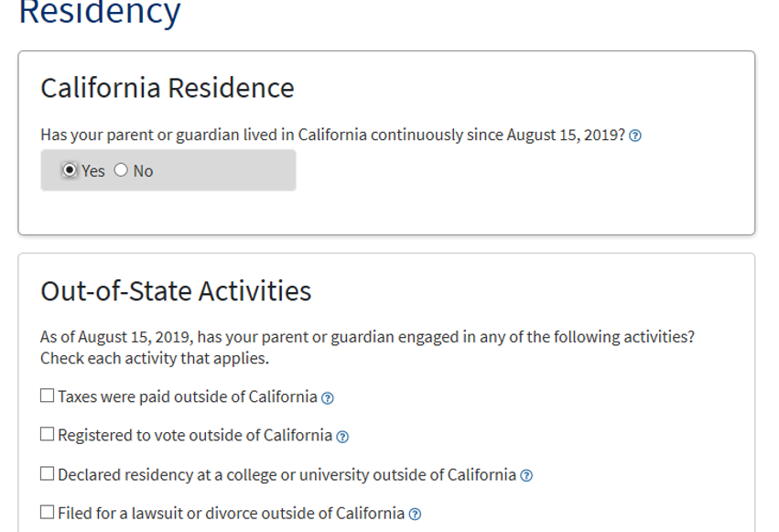This screenshot has height=532, width=779.
Task: Tick the filed for lawsuit or divorce checkbox
Action: [x=48, y=512]
